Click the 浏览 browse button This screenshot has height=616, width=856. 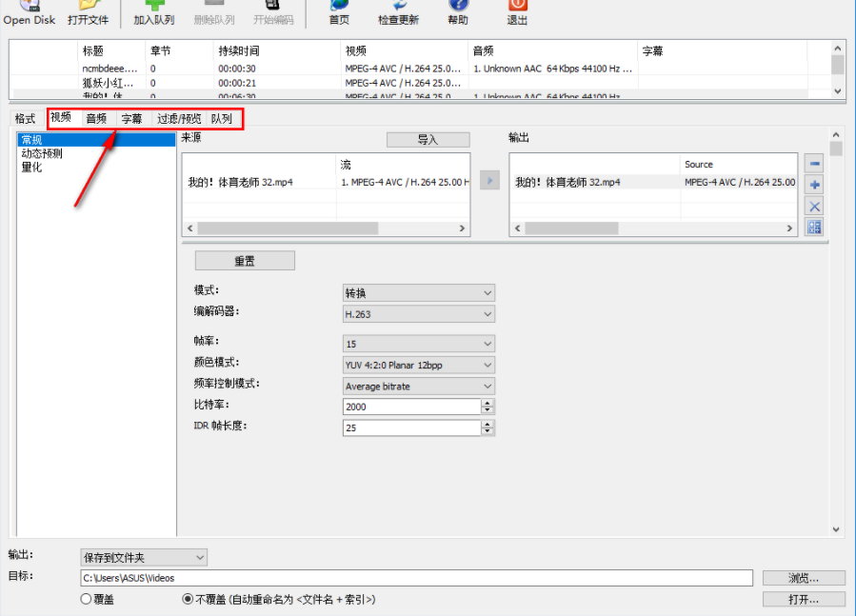[803, 577]
